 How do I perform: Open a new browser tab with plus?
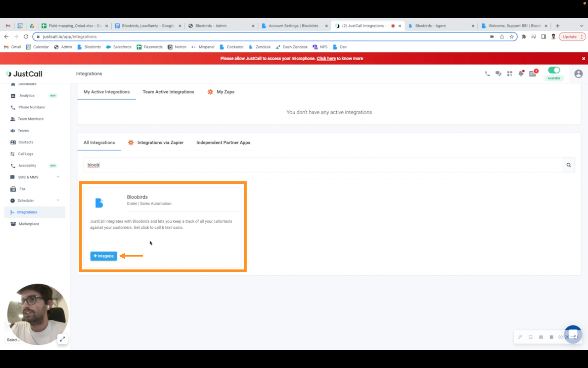tap(558, 26)
